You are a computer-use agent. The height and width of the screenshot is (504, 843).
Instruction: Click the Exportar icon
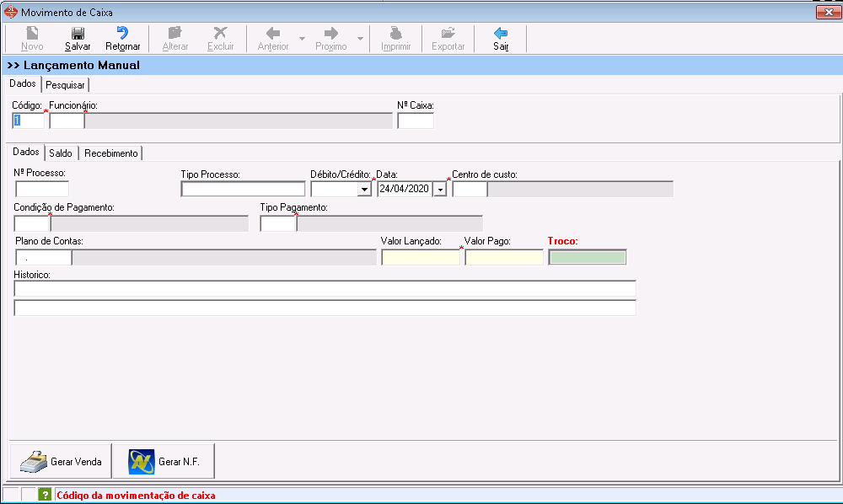pos(448,34)
